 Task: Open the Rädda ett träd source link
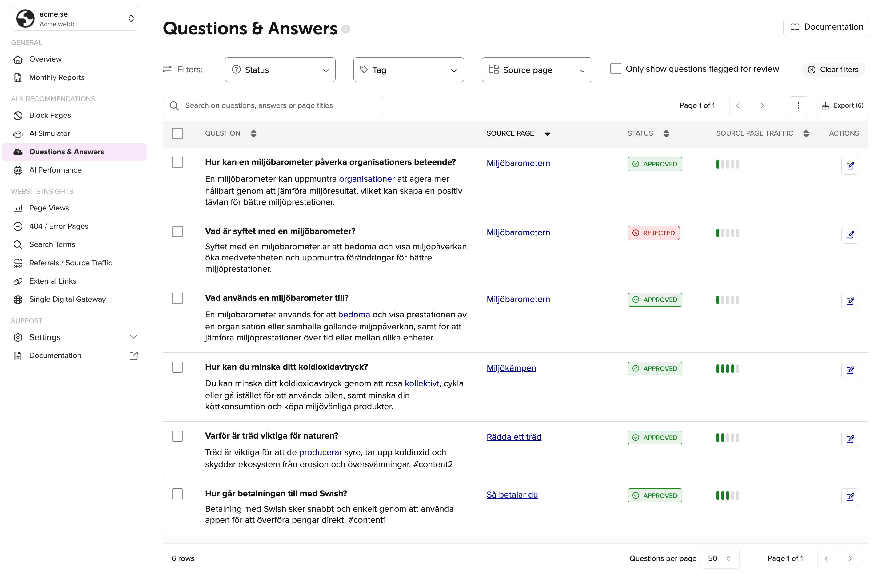pyautogui.click(x=514, y=437)
